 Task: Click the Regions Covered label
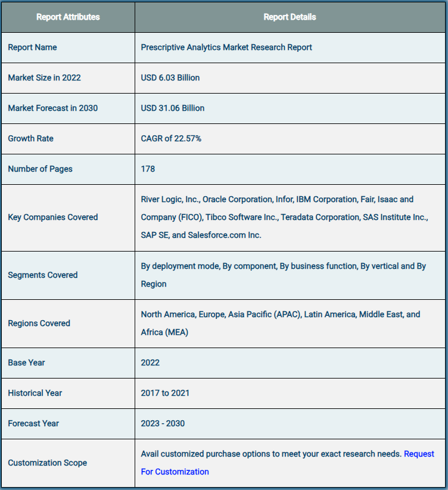click(39, 323)
